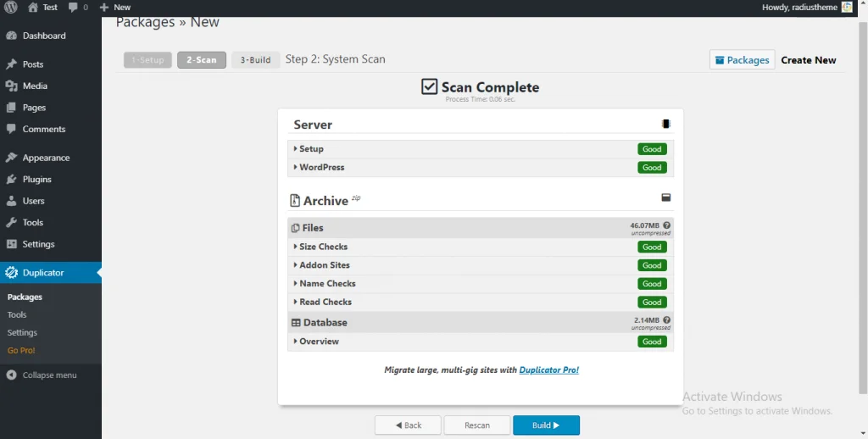Screen dimensions: 868x439
Task: Open the Duplicator Packages submenu
Action: pos(25,297)
